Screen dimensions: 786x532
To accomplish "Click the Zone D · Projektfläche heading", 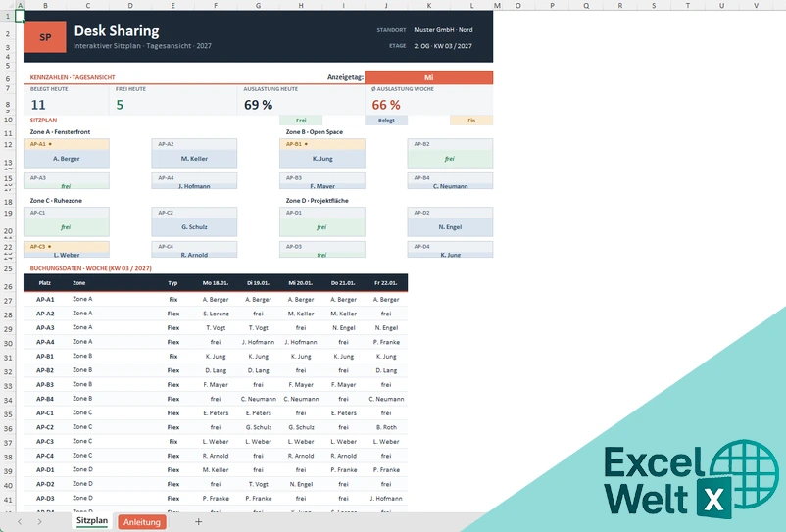I will click(317, 201).
